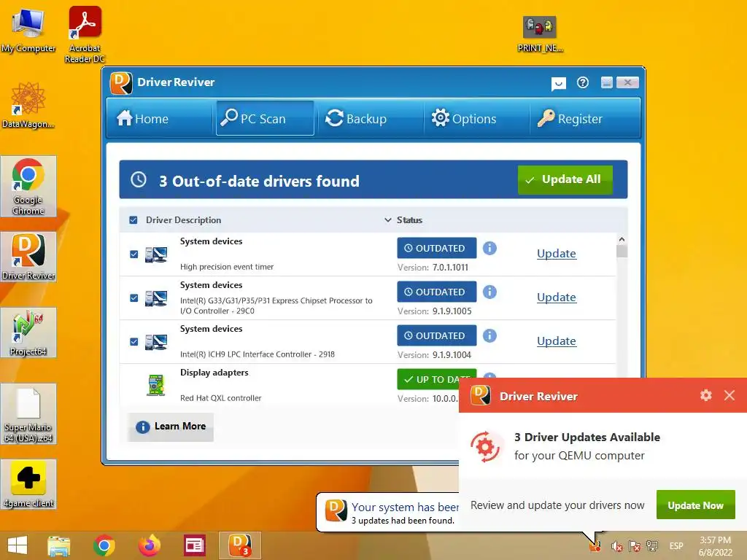Open Project64 desktop shortcut
The image size is (747, 560).
(x=28, y=332)
